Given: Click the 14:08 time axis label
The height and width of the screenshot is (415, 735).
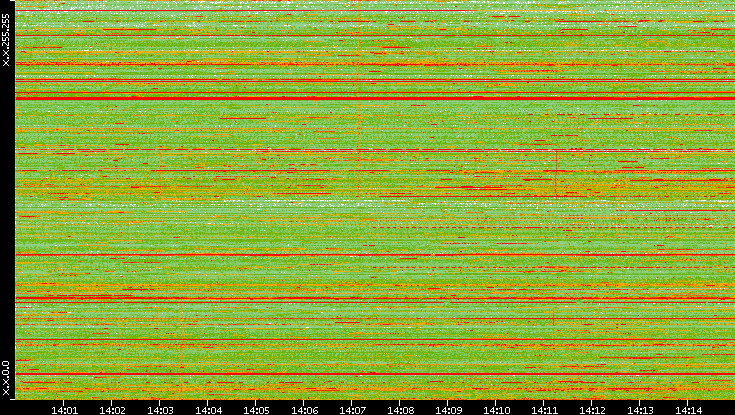Looking at the screenshot, I should pyautogui.click(x=400, y=410).
